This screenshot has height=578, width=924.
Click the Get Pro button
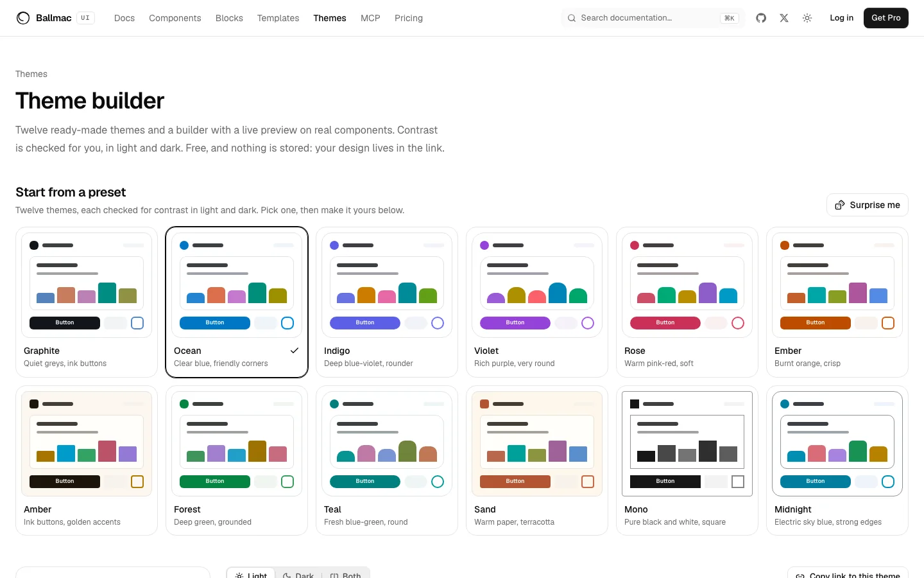click(886, 18)
